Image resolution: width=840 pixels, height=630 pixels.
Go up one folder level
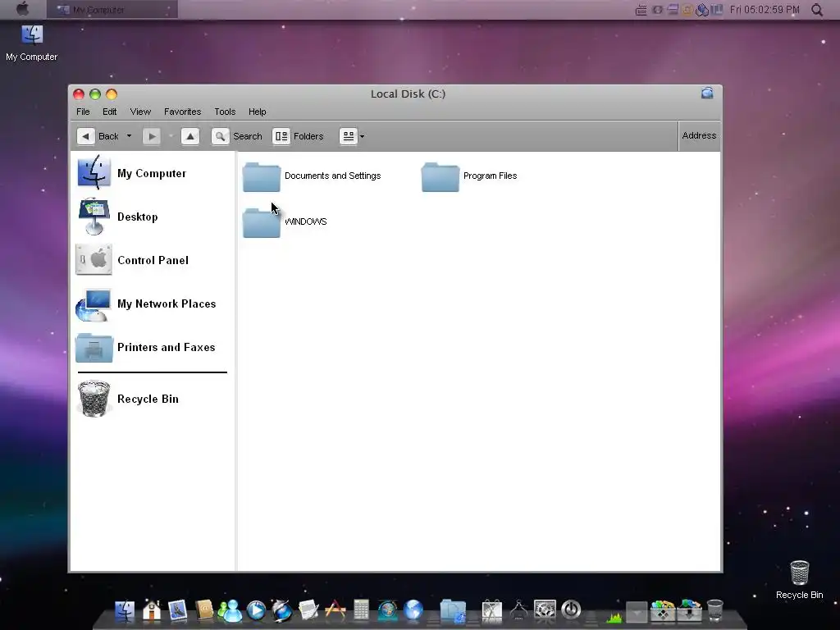coord(190,136)
